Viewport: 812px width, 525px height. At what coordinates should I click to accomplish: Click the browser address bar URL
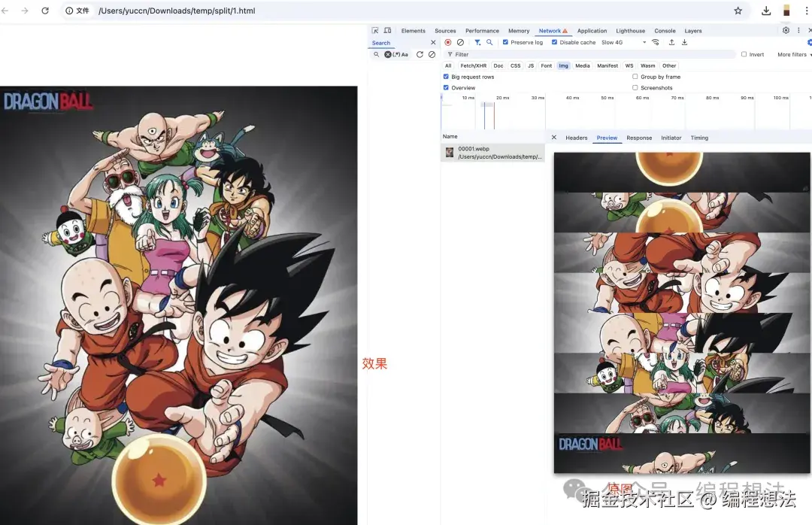tap(177, 11)
